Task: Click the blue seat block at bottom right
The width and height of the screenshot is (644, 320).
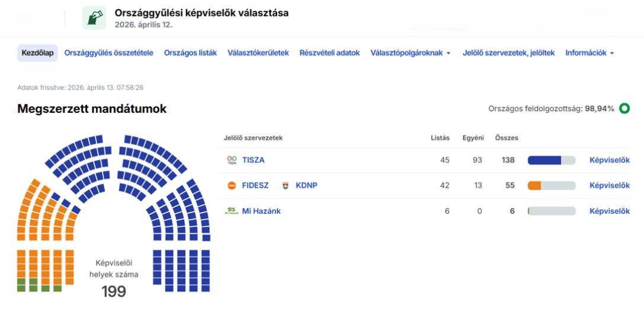Action: (181, 270)
